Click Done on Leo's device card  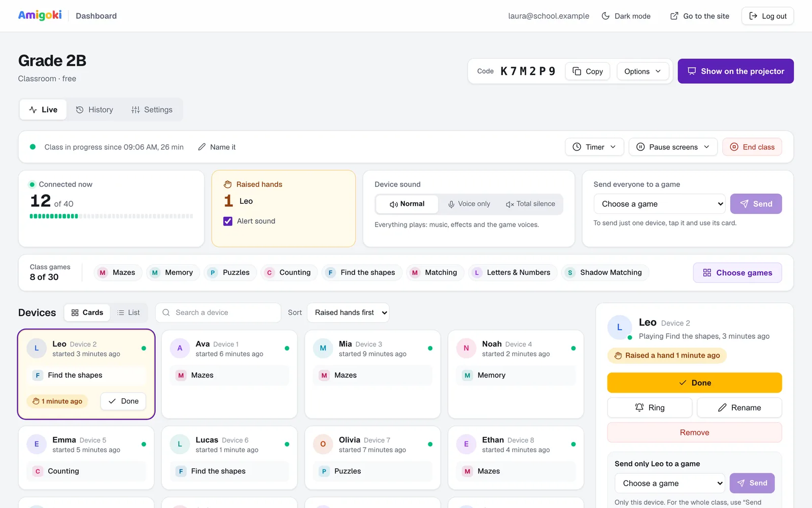point(123,401)
